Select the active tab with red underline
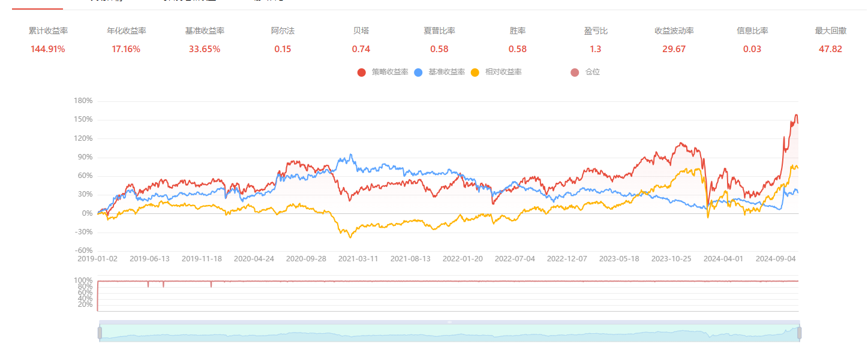The image size is (868, 350). pos(37,4)
